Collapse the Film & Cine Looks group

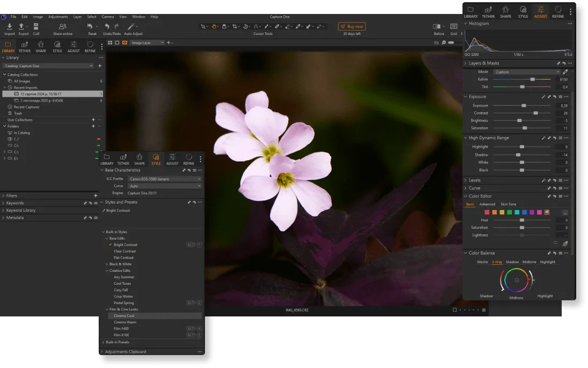coord(107,309)
